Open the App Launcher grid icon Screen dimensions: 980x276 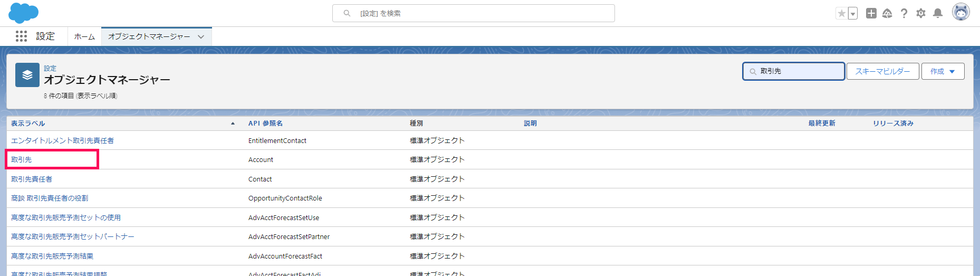(x=21, y=36)
